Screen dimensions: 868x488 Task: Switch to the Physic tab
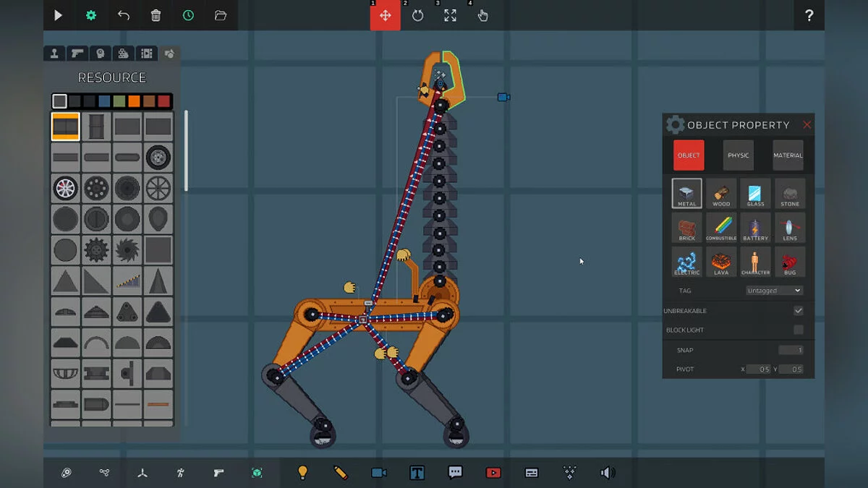pyautogui.click(x=737, y=155)
